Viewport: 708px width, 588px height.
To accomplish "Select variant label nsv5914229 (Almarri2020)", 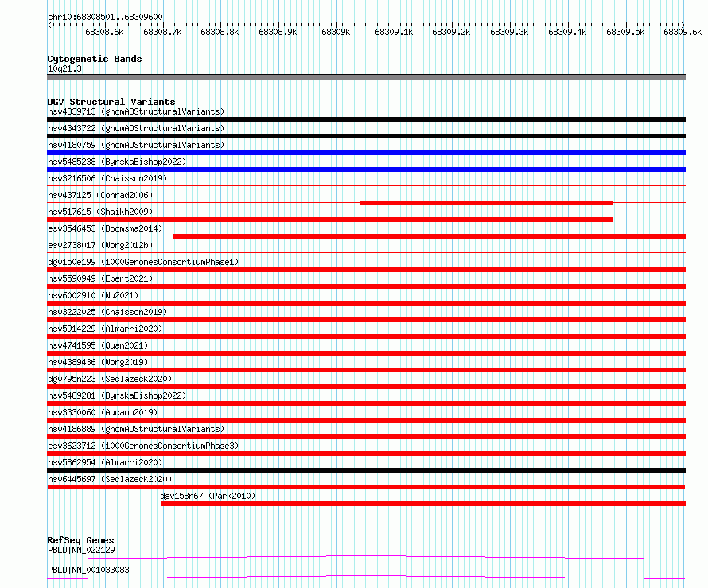I will click(x=105, y=329).
